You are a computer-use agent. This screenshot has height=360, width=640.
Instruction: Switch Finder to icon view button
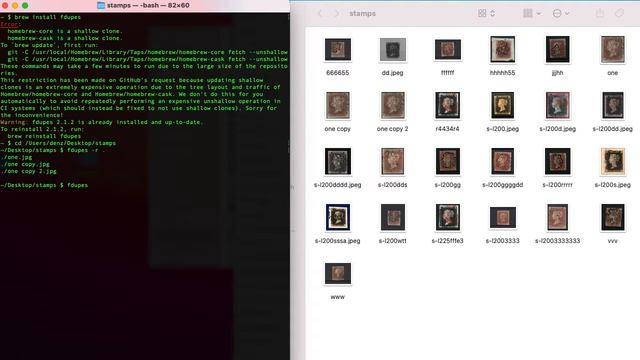pos(486,13)
